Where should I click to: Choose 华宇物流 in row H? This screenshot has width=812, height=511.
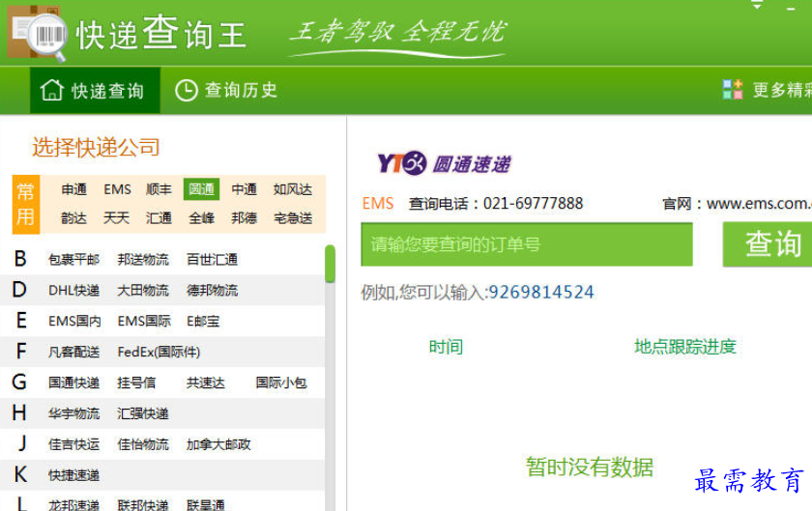74,413
